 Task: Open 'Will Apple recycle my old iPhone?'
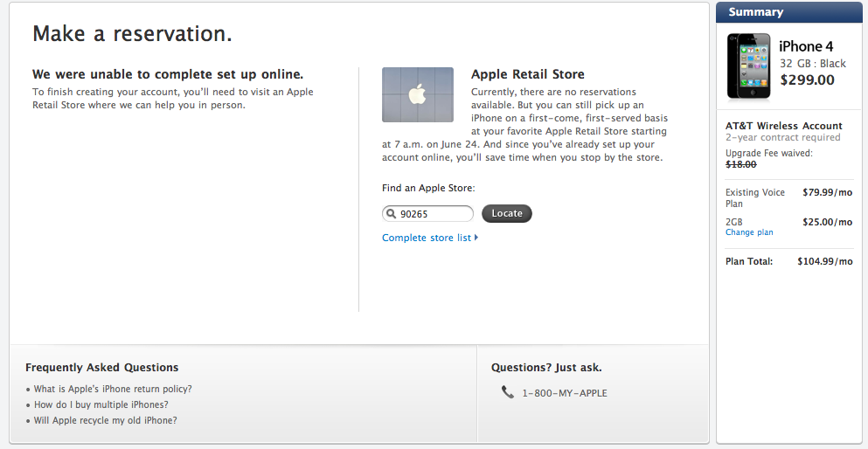coord(105,420)
